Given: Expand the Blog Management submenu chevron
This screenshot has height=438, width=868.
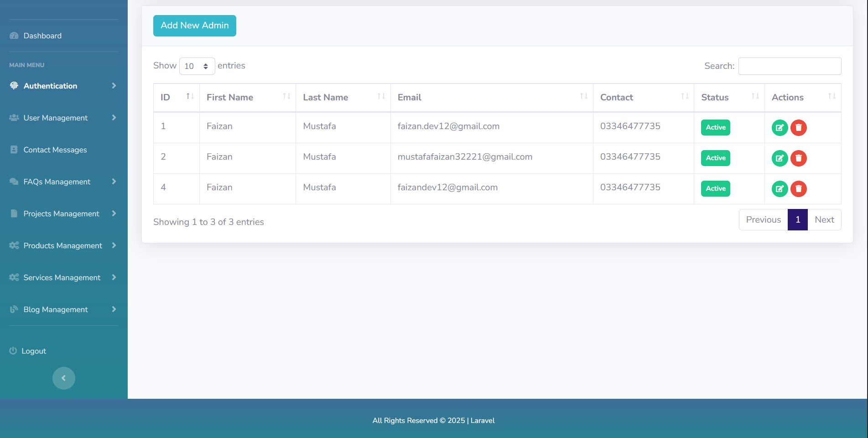Looking at the screenshot, I should [x=114, y=309].
